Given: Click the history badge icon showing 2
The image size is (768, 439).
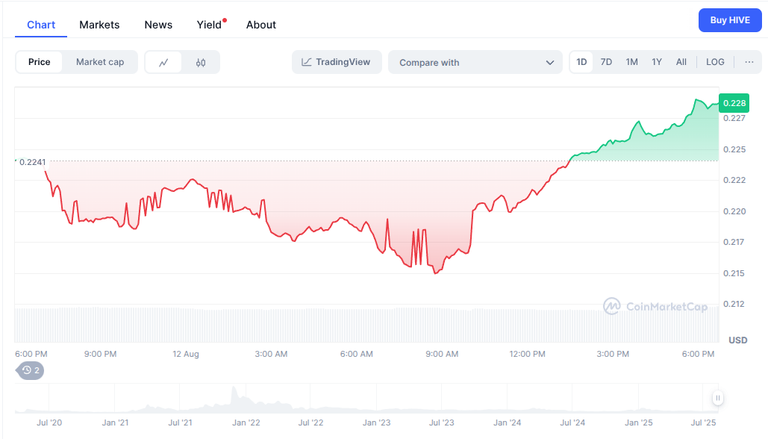Looking at the screenshot, I should coord(30,370).
